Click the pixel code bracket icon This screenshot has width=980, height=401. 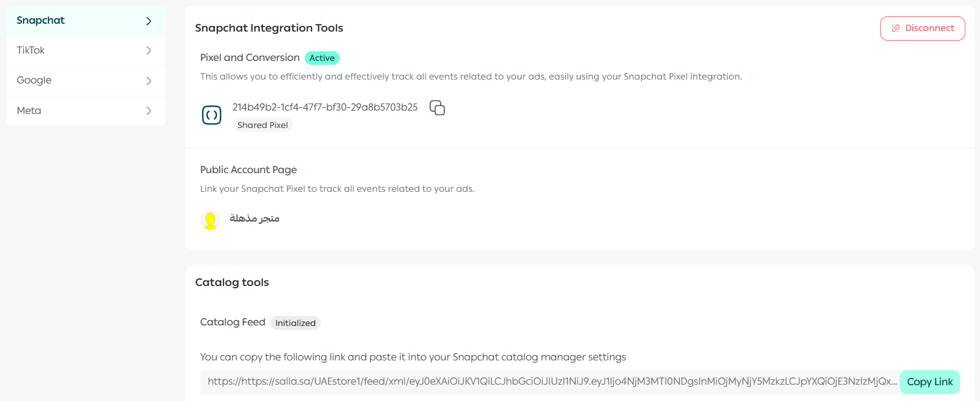[212, 115]
